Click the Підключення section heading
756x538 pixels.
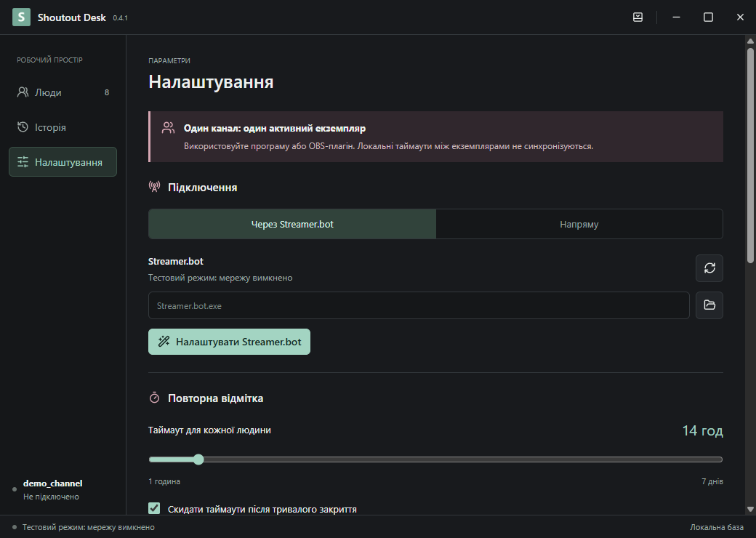click(x=203, y=187)
